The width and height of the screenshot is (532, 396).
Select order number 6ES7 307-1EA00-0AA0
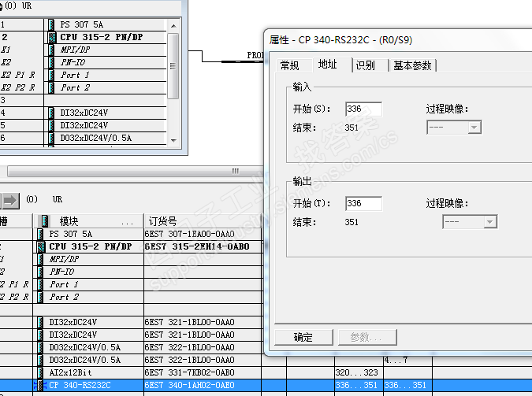[x=189, y=234]
